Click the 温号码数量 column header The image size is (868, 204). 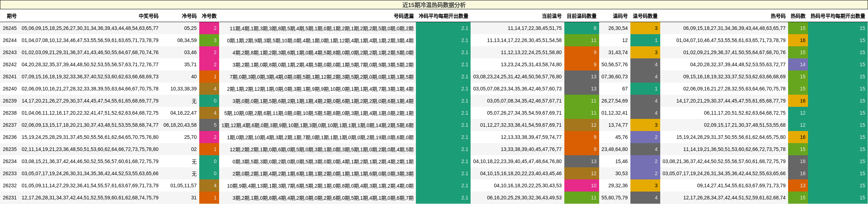[645, 16]
